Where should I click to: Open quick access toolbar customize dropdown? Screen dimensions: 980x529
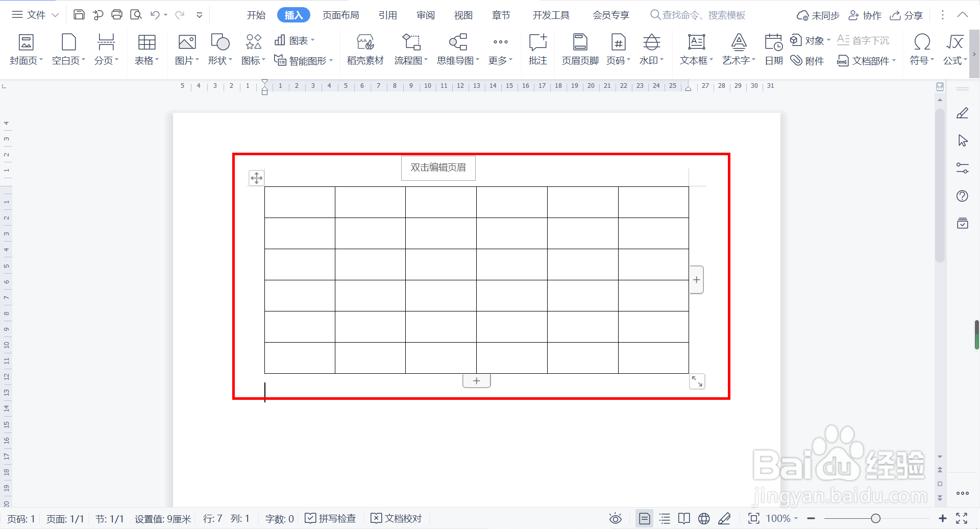[200, 15]
